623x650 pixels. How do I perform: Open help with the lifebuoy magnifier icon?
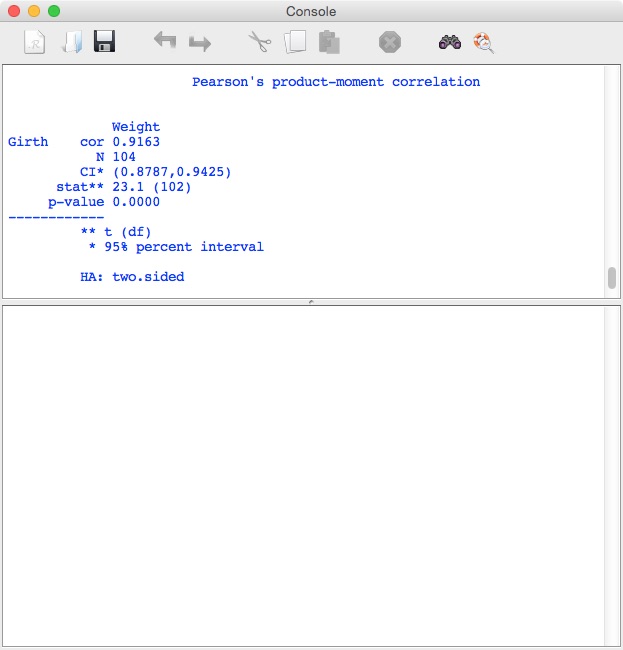[484, 43]
